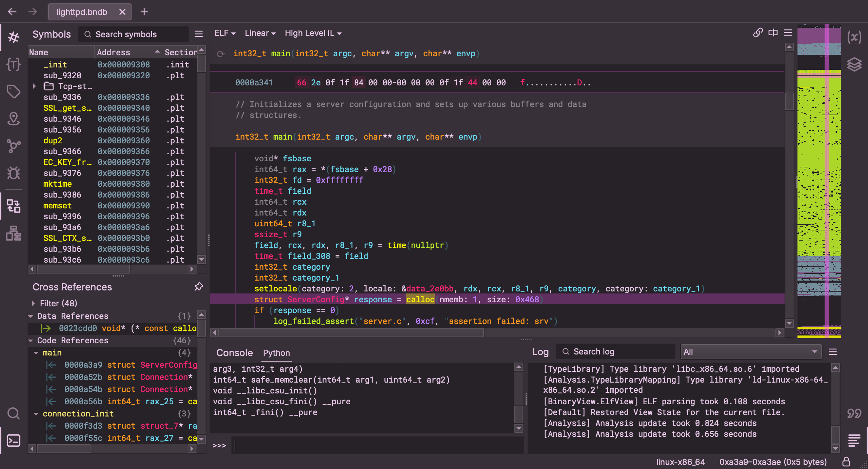Click the split pane icon
The height and width of the screenshot is (469, 868).
tap(773, 33)
